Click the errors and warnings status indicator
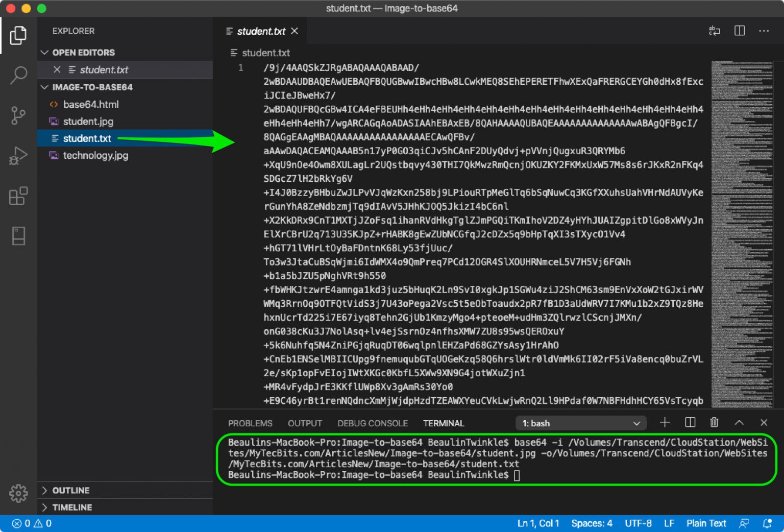Viewport: 784px width, 532px height. click(x=32, y=523)
